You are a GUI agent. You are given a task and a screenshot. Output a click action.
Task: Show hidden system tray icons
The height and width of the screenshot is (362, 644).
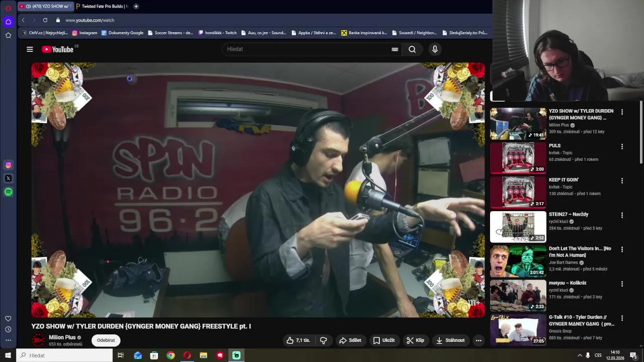coord(580,355)
